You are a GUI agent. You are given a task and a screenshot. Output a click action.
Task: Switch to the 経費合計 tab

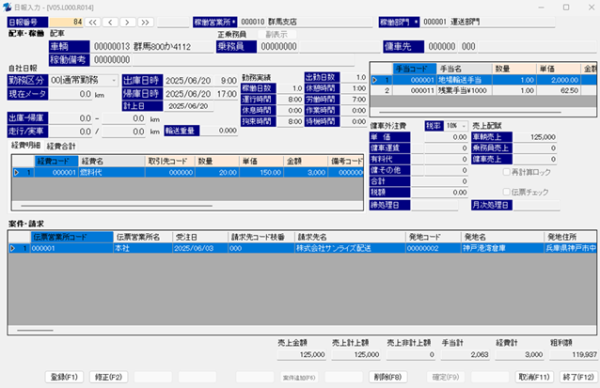[x=61, y=146]
